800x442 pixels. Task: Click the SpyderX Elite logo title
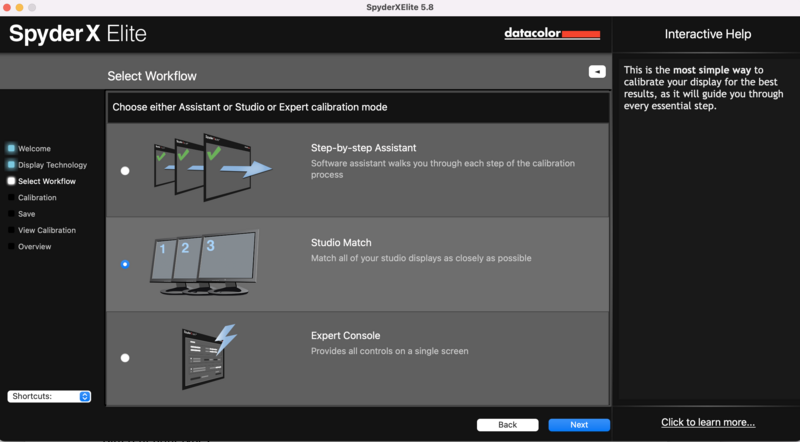[78, 34]
